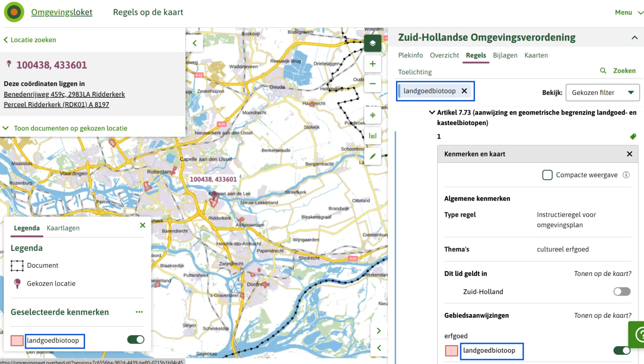Click the right-pointing arrow on map edge
Image resolution: width=644 pixels, height=364 pixels.
[379, 331]
